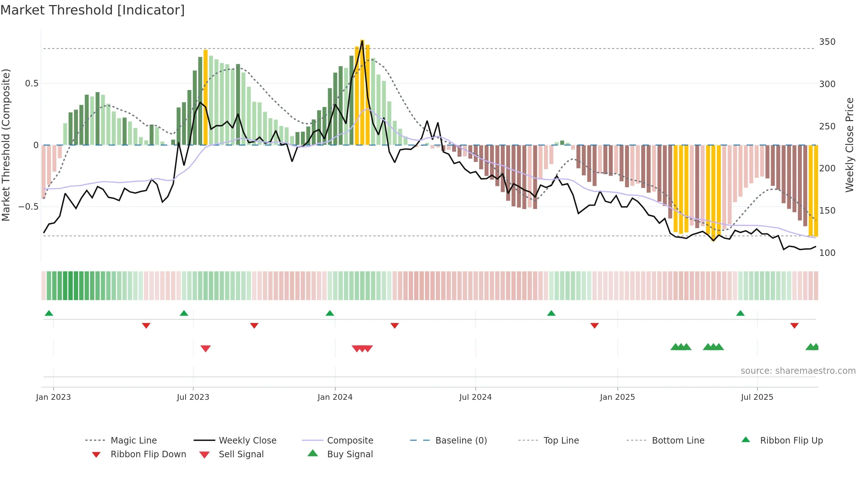The height and width of the screenshot is (488, 868).
Task: Toggle the Top Line legend entry
Action: pos(548,440)
